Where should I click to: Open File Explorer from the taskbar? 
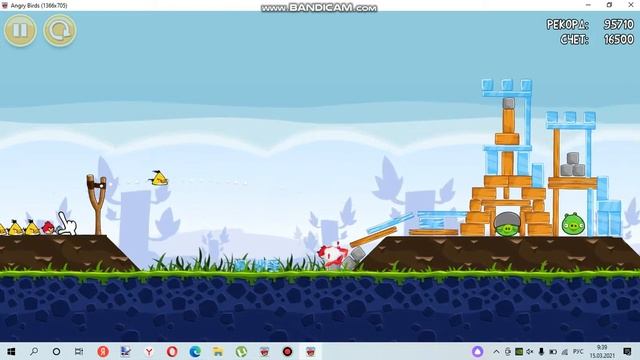click(x=218, y=351)
